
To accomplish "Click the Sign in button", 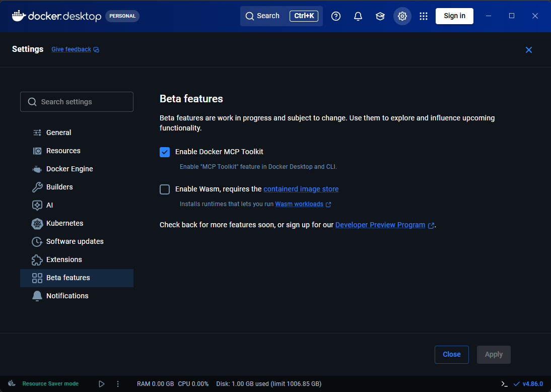I will tap(454, 16).
